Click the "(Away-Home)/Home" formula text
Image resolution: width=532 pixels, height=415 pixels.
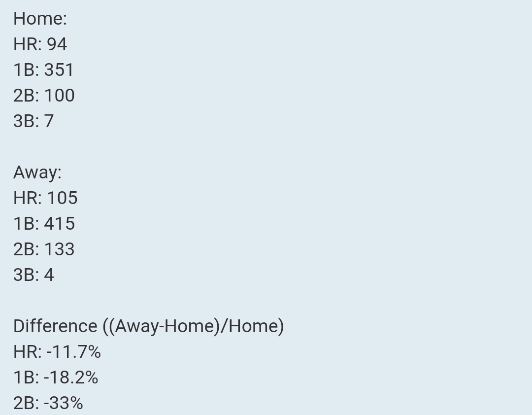pos(194,326)
